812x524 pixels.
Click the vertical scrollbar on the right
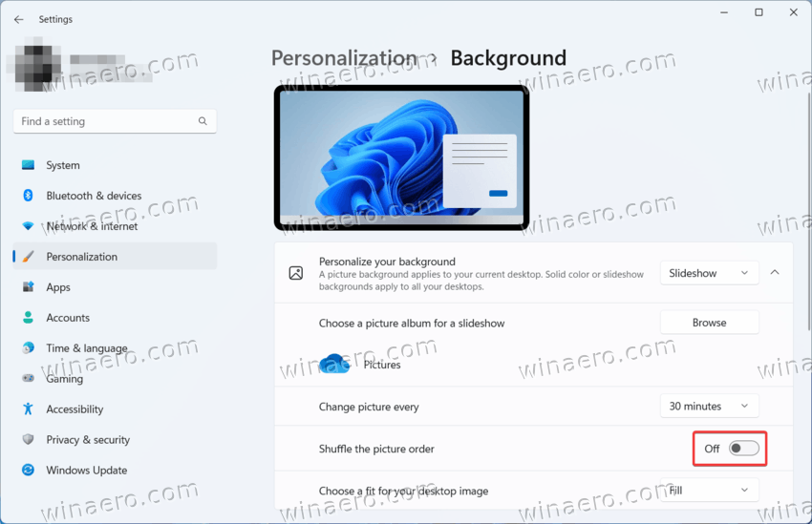(x=808, y=212)
